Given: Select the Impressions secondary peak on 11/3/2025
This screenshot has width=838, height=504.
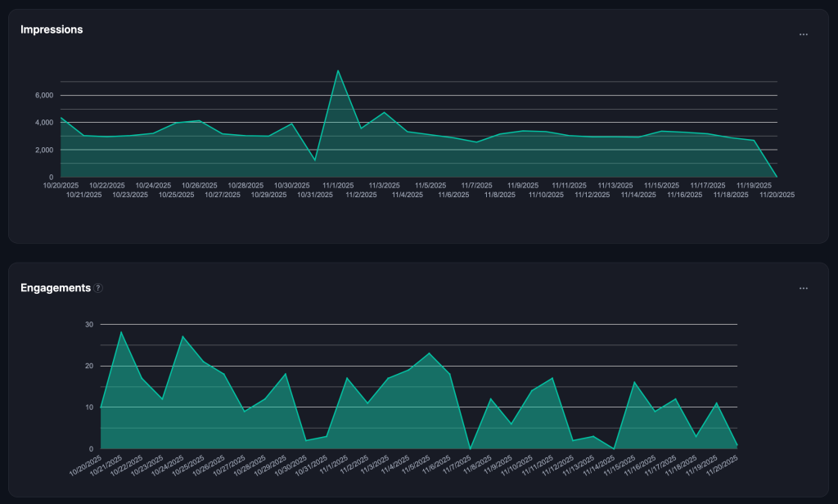Looking at the screenshot, I should click(x=384, y=112).
